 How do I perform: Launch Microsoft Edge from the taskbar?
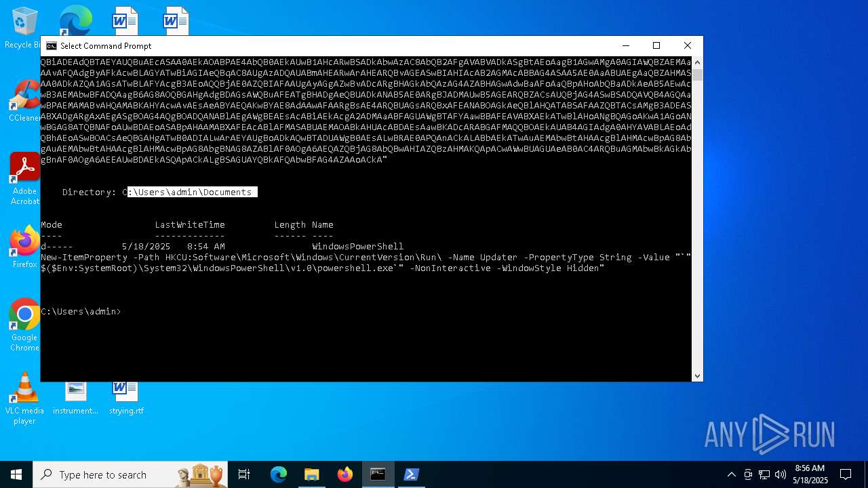click(279, 474)
